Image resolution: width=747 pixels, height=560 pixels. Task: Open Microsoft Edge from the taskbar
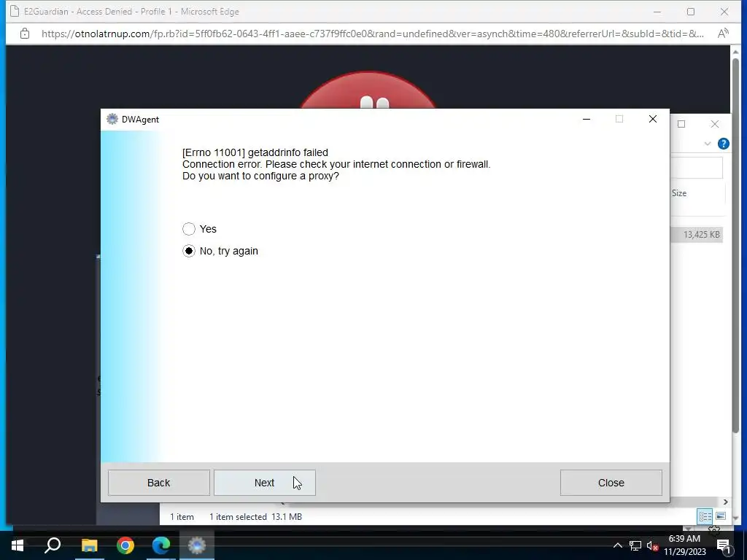(x=161, y=545)
